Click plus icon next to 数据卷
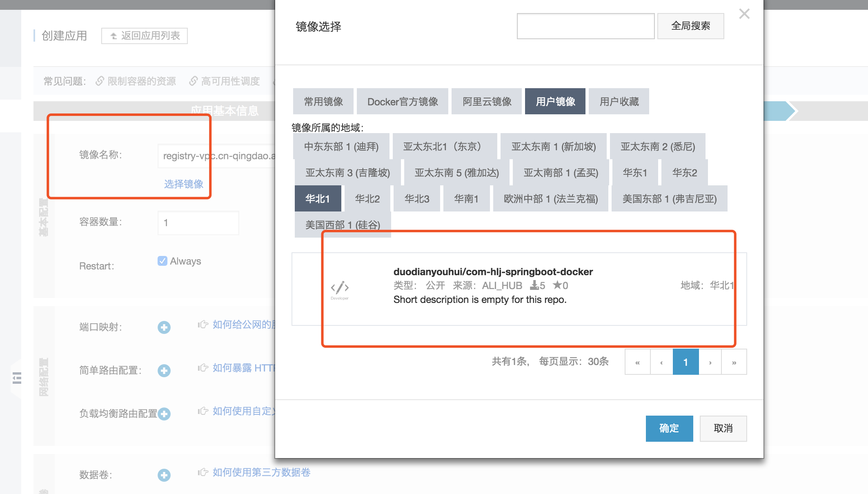Screen dimensions: 868x494 [164, 475]
